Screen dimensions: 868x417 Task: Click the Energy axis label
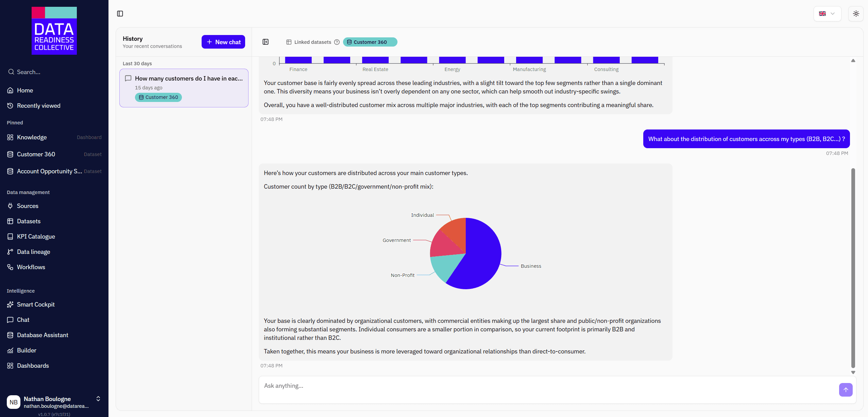(452, 69)
